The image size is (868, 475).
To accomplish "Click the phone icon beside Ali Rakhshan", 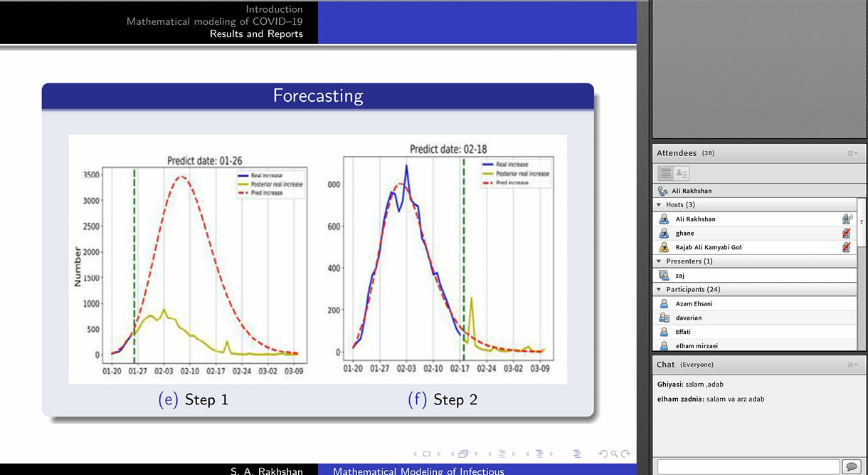I will [x=663, y=191].
